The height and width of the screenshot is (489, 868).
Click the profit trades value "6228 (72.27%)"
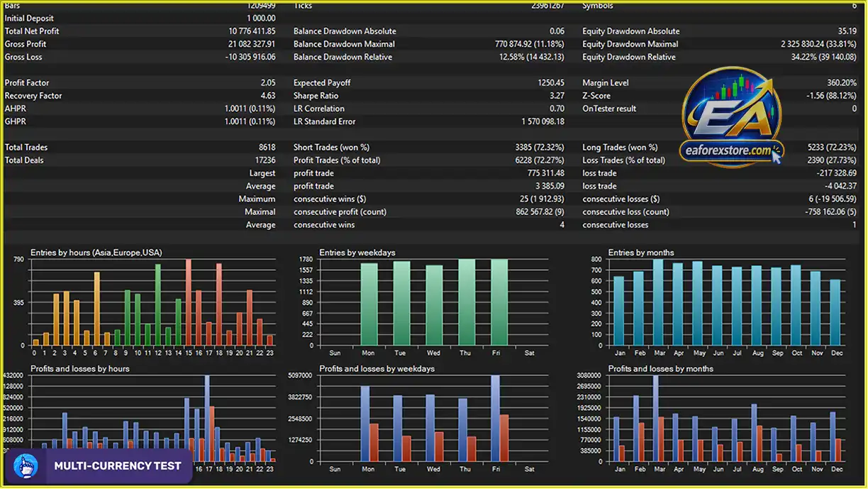point(540,160)
